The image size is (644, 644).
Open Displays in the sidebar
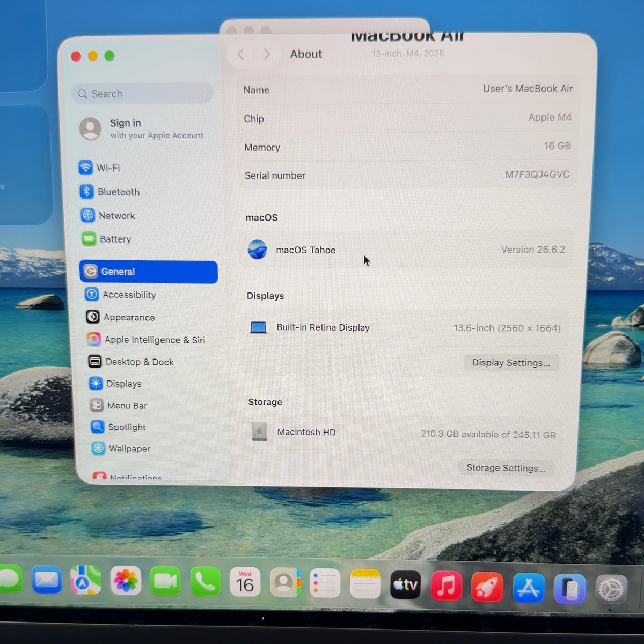116,383
